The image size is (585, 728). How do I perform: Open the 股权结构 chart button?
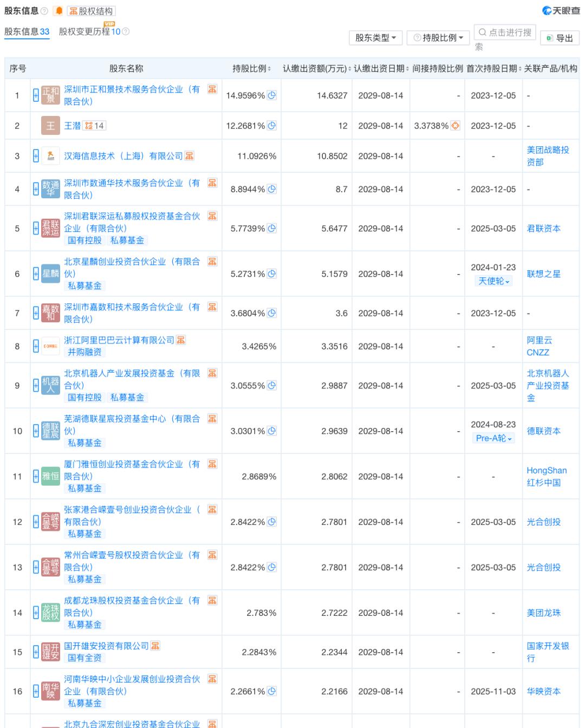(91, 11)
